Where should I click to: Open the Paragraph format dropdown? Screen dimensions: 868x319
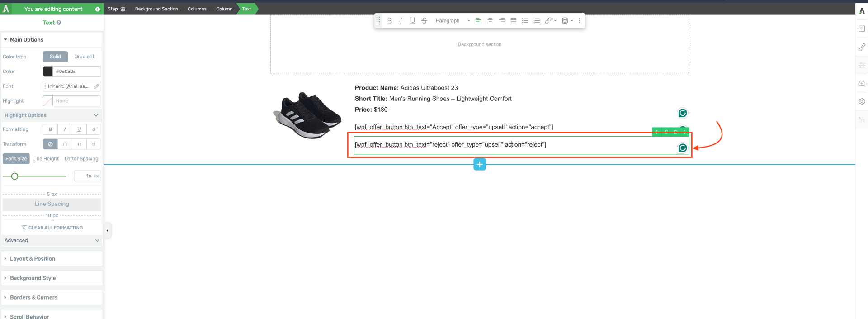(x=453, y=21)
